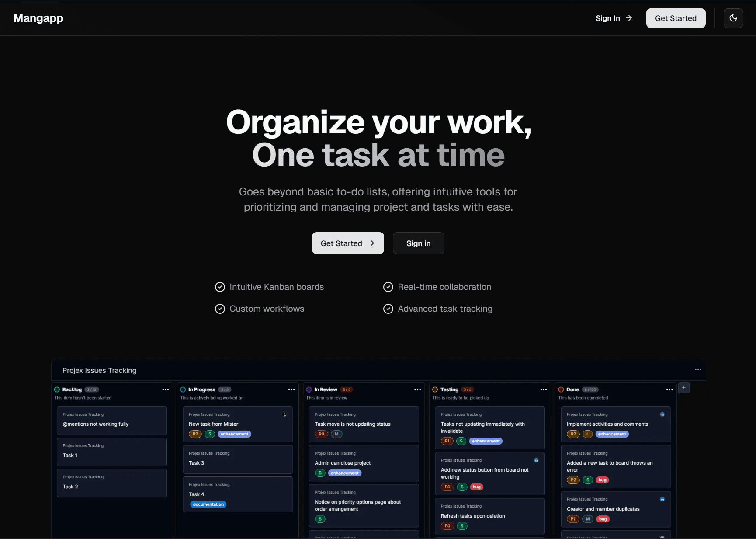Click the checkmark beside 'Custom workflows'
Viewport: 756px width, 539px height.
[220, 309]
